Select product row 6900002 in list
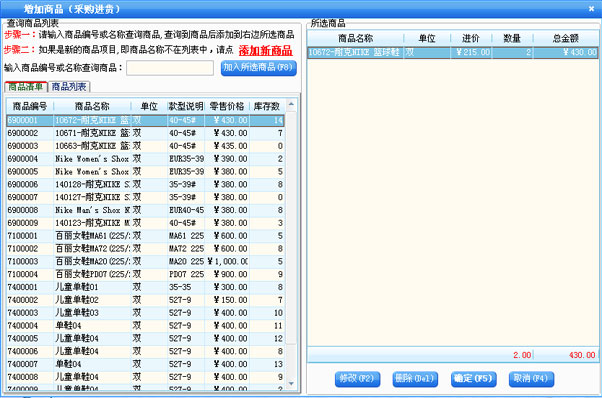 coord(145,133)
